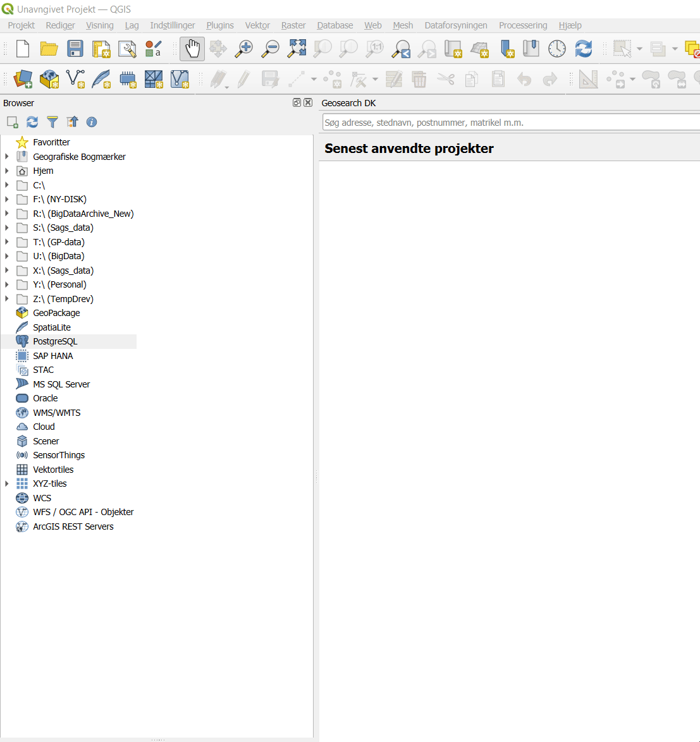Expand the F:\ (NY-DISK) drive
Image resolution: width=700 pixels, height=742 pixels.
(6, 199)
